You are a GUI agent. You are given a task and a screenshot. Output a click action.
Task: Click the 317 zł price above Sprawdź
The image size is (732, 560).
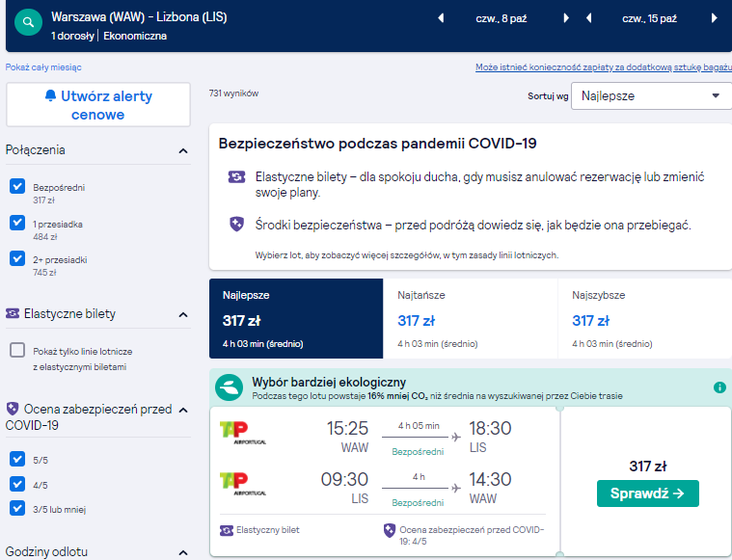click(x=647, y=467)
